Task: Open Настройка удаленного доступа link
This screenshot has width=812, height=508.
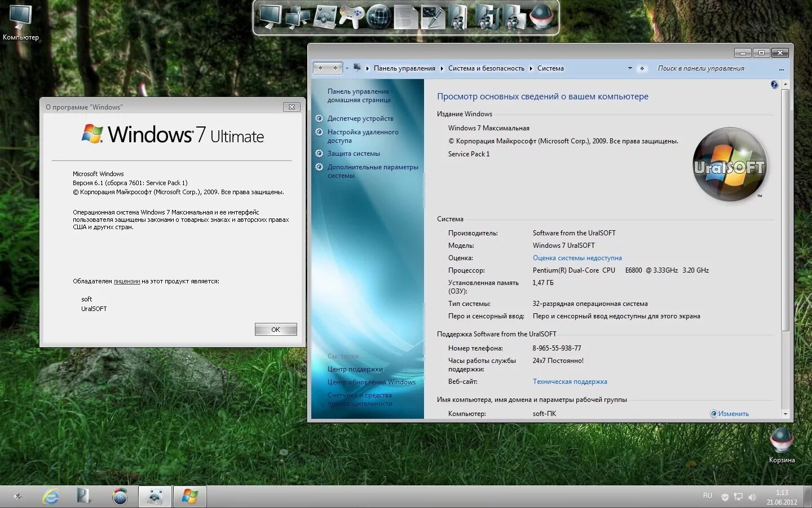Action: (363, 136)
